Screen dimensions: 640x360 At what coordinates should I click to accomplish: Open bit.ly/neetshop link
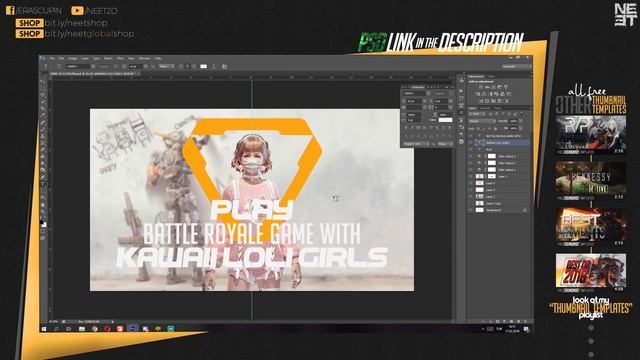[76, 23]
